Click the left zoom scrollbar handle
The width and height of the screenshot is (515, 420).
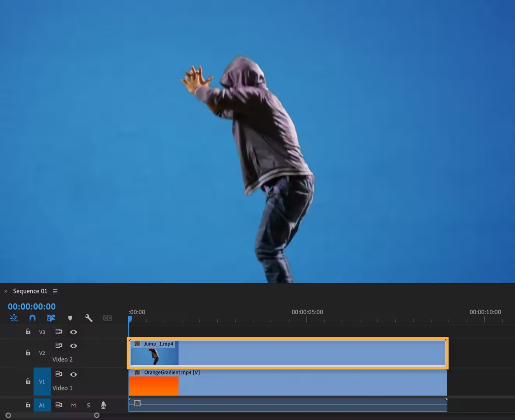[x=8, y=415]
